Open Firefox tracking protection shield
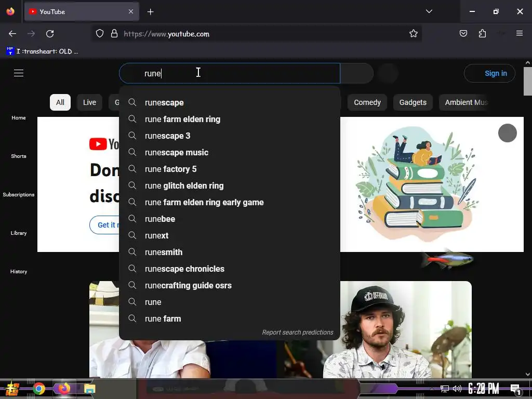The height and width of the screenshot is (399, 532). [99, 34]
